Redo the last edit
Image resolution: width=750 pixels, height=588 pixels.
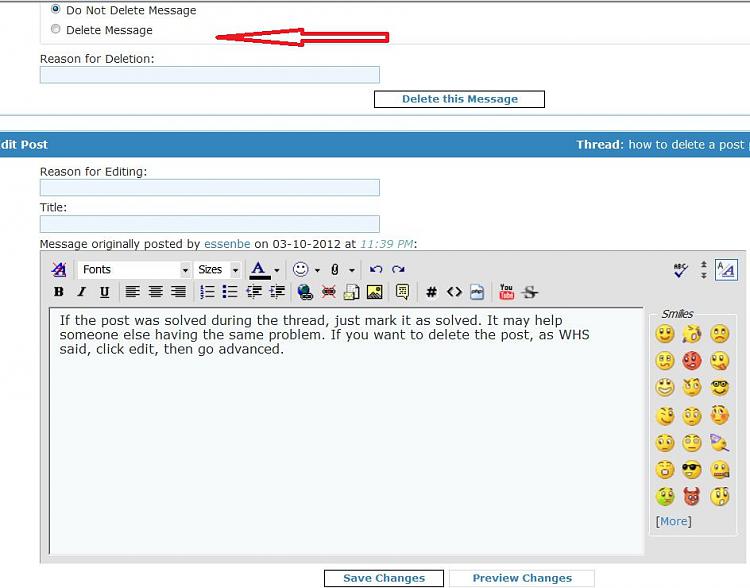[x=398, y=269]
